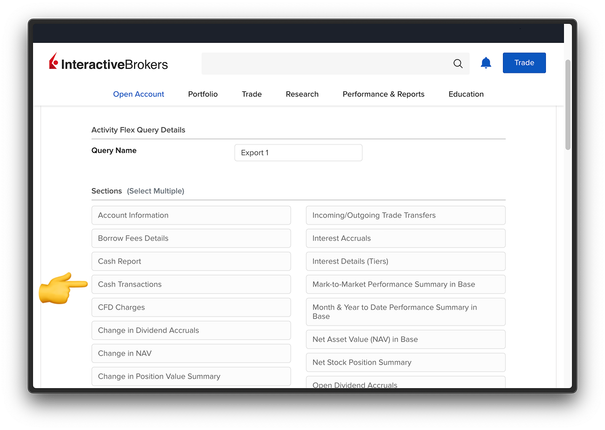
Task: Open the Portfolio menu
Action: coord(203,94)
